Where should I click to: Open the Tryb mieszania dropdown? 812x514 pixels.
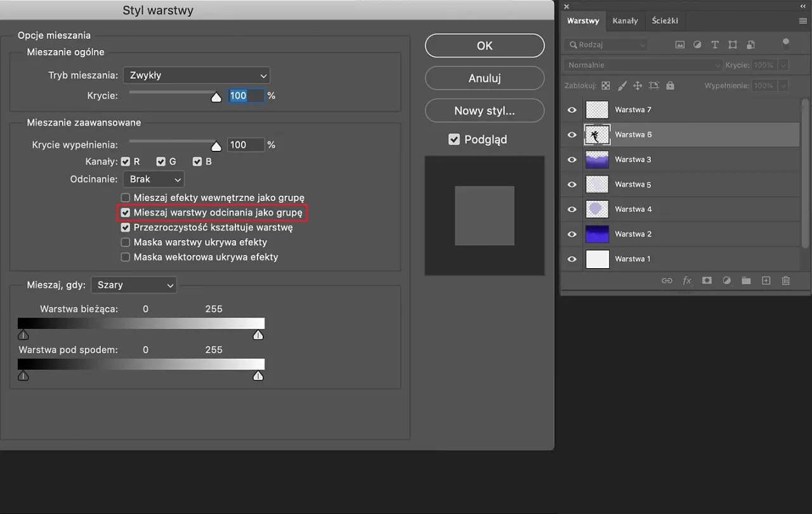196,75
